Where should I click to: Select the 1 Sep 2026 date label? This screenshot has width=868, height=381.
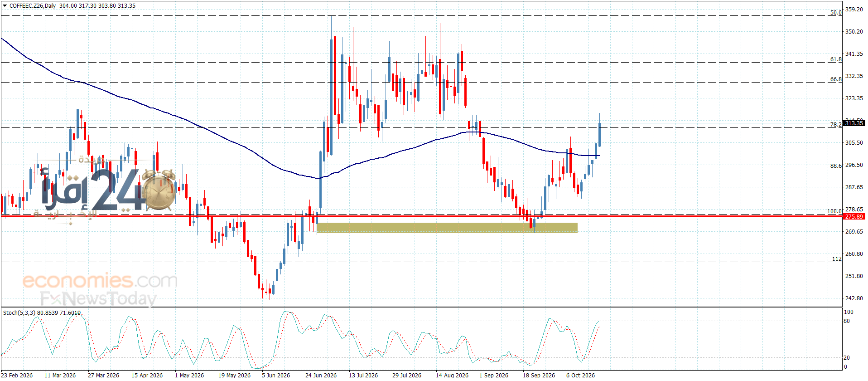click(494, 376)
